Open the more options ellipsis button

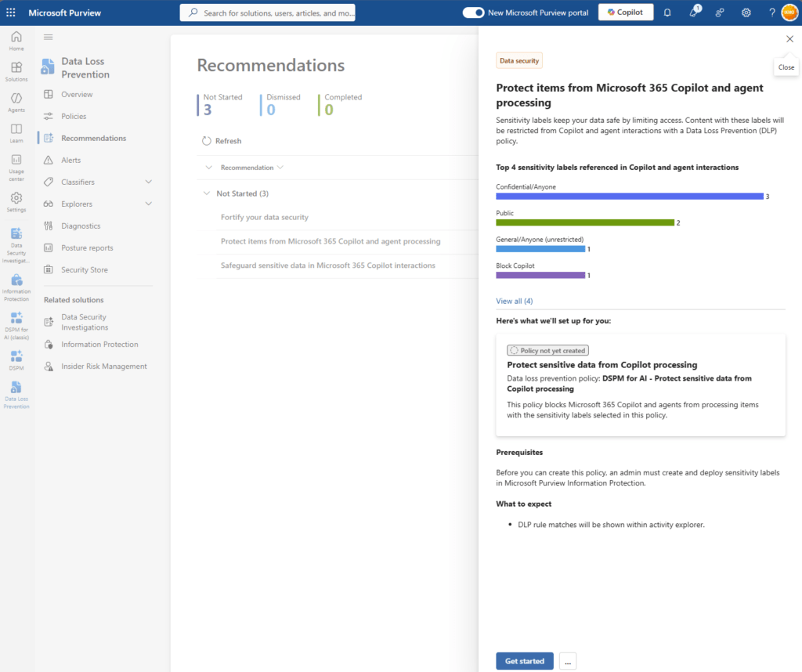[568, 661]
